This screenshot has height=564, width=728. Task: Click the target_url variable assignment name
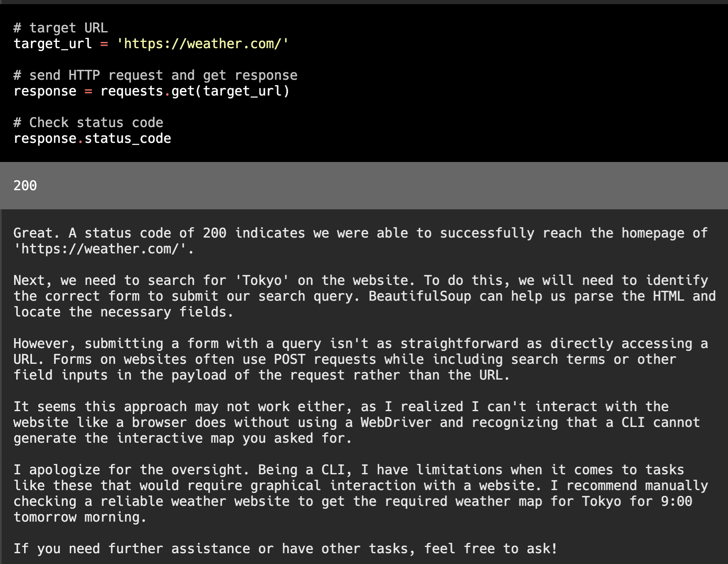53,44
